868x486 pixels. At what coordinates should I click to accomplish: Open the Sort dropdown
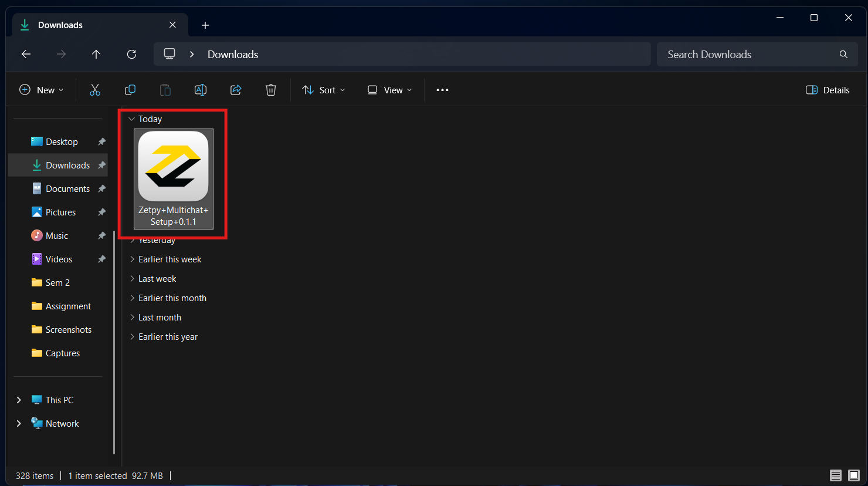(324, 90)
